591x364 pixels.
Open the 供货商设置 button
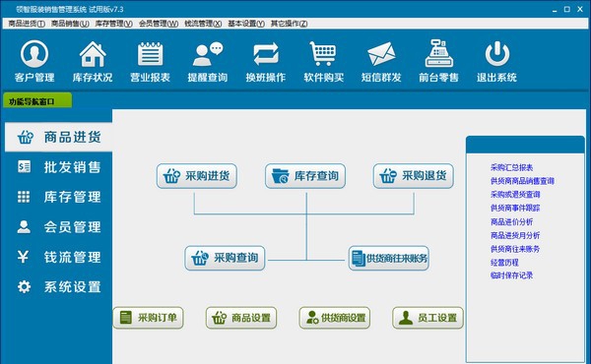pyautogui.click(x=335, y=318)
